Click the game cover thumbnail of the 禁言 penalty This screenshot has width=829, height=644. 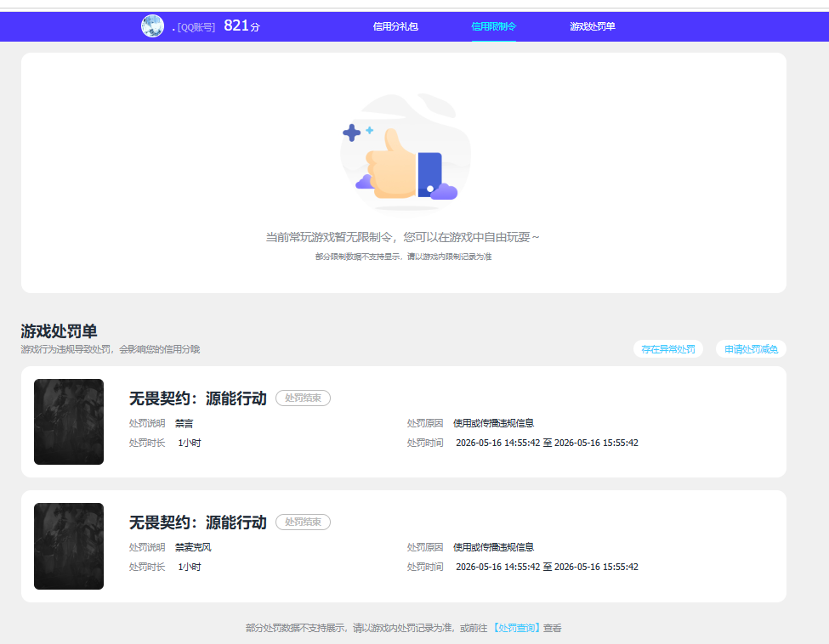(x=69, y=421)
